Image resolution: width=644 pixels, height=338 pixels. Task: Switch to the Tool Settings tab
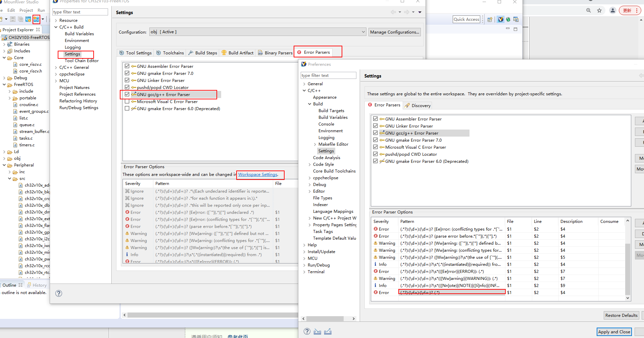(x=136, y=53)
